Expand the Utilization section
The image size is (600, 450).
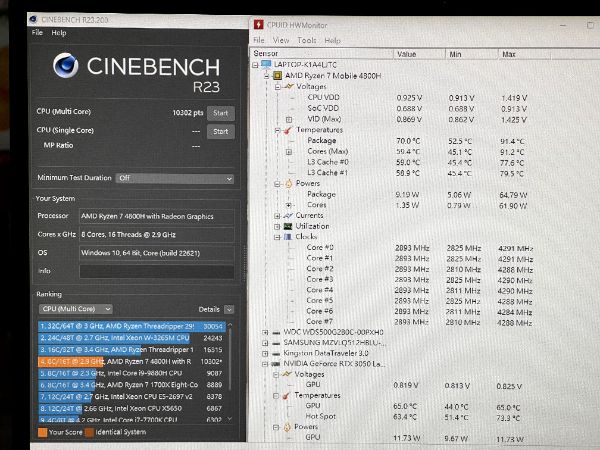coord(277,227)
